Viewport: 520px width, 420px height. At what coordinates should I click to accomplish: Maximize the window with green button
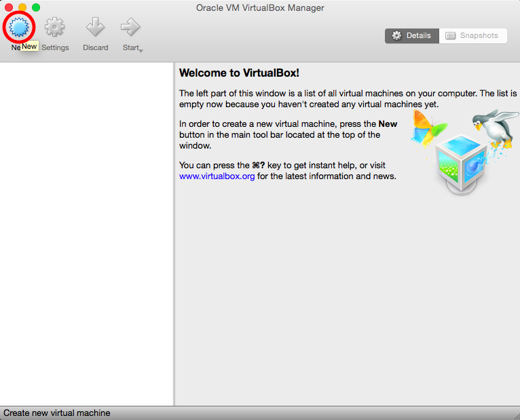pyautogui.click(x=36, y=7)
